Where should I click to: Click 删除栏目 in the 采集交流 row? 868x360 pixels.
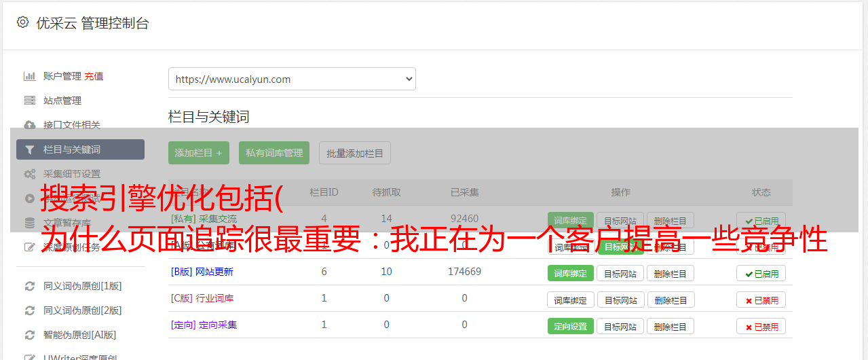671,221
